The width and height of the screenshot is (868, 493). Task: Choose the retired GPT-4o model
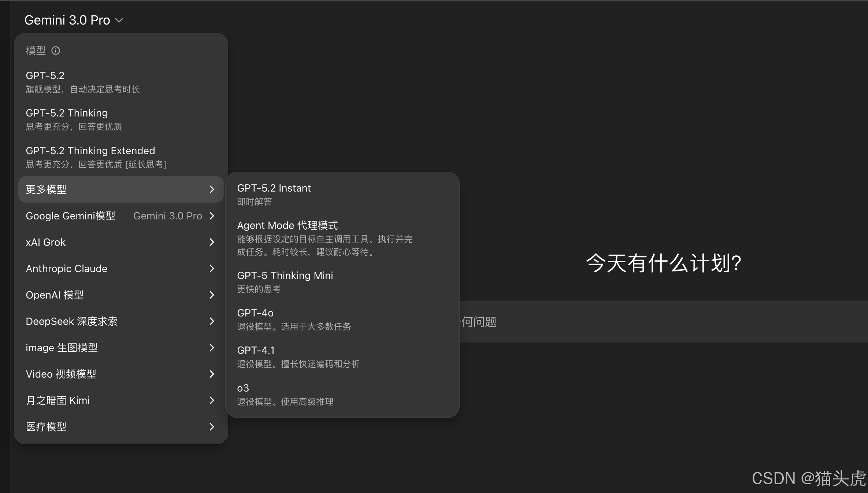point(322,319)
